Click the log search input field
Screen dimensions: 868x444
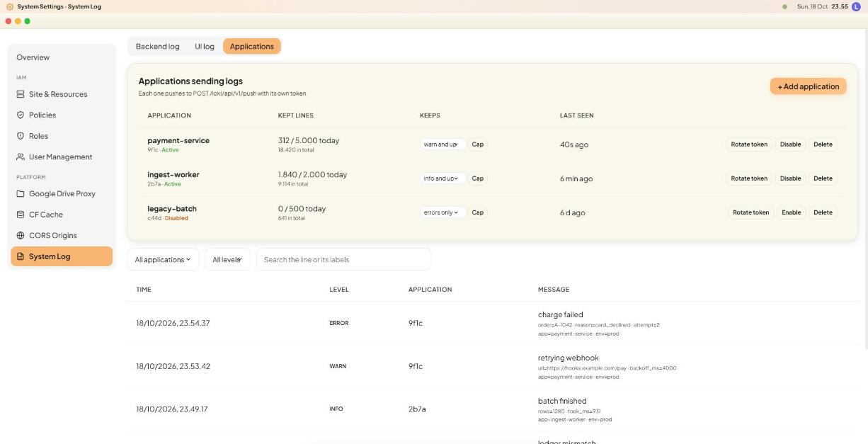coord(343,259)
